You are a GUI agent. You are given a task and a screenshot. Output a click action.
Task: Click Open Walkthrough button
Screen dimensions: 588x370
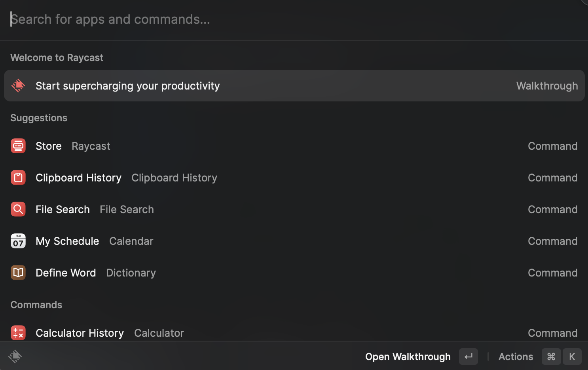click(x=408, y=357)
